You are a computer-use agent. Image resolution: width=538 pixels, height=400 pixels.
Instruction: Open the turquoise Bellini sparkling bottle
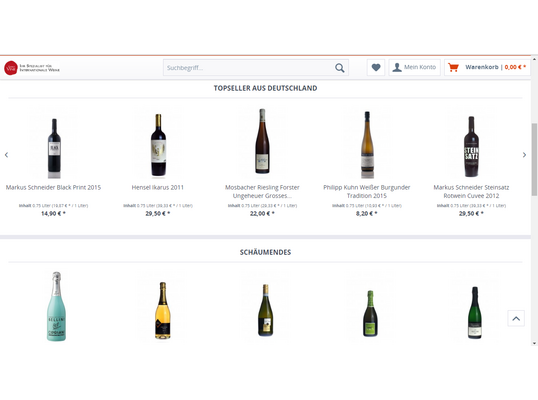tap(57, 306)
